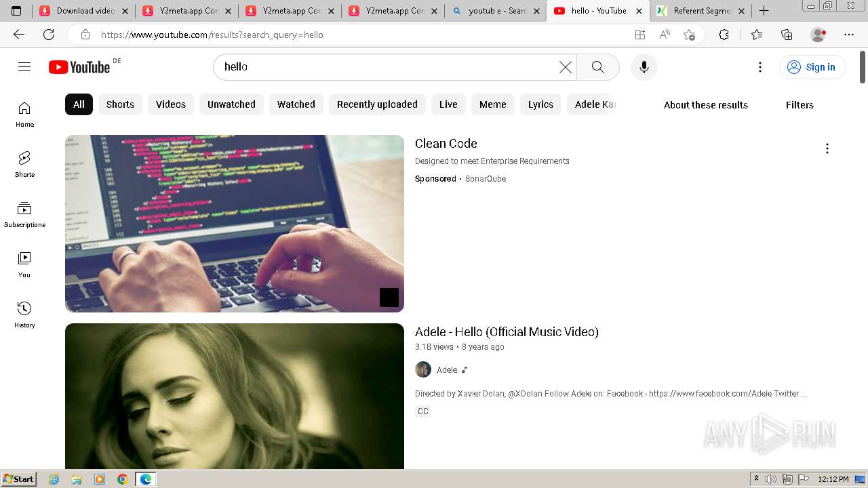
Task: Open the Windows Start menu
Action: (18, 479)
